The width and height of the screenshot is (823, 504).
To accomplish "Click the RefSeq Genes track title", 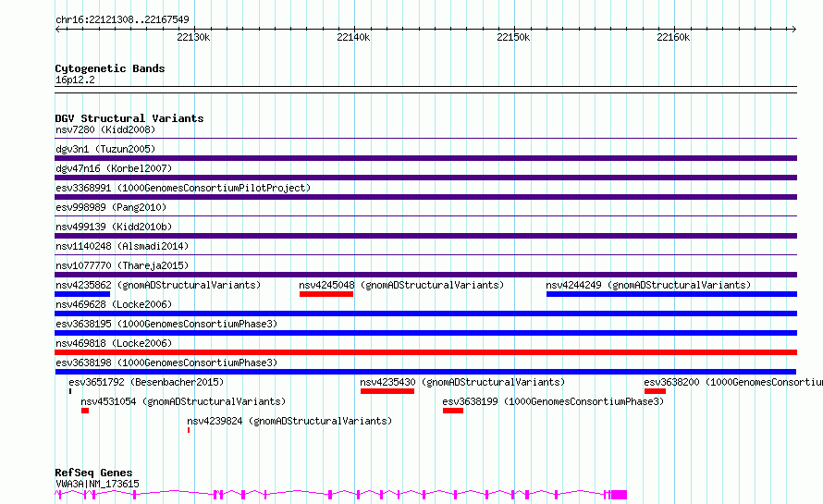I will click(93, 473).
